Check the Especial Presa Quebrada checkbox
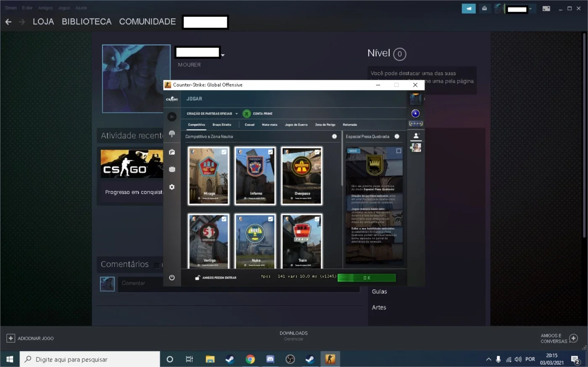588x367 pixels. pyautogui.click(x=399, y=151)
